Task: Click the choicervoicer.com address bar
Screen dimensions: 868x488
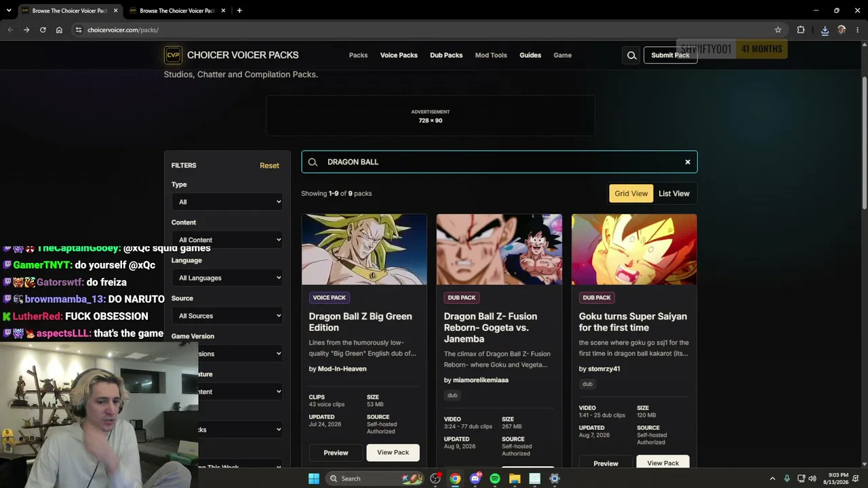Action: click(x=427, y=30)
